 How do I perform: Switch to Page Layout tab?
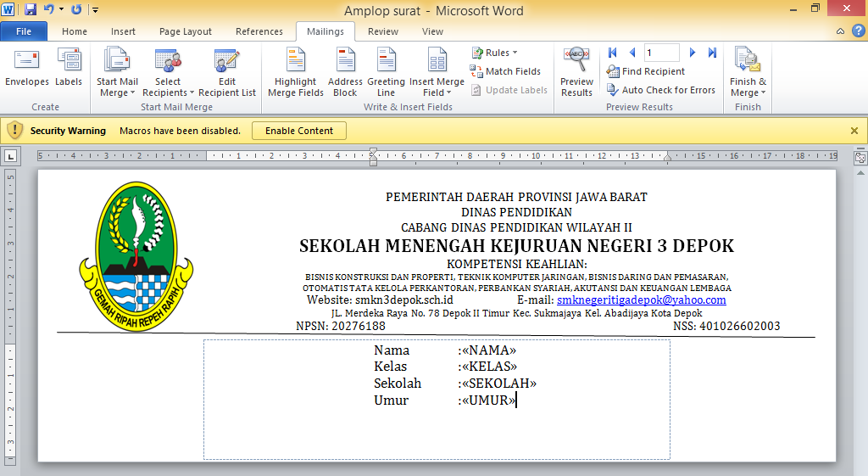(186, 31)
